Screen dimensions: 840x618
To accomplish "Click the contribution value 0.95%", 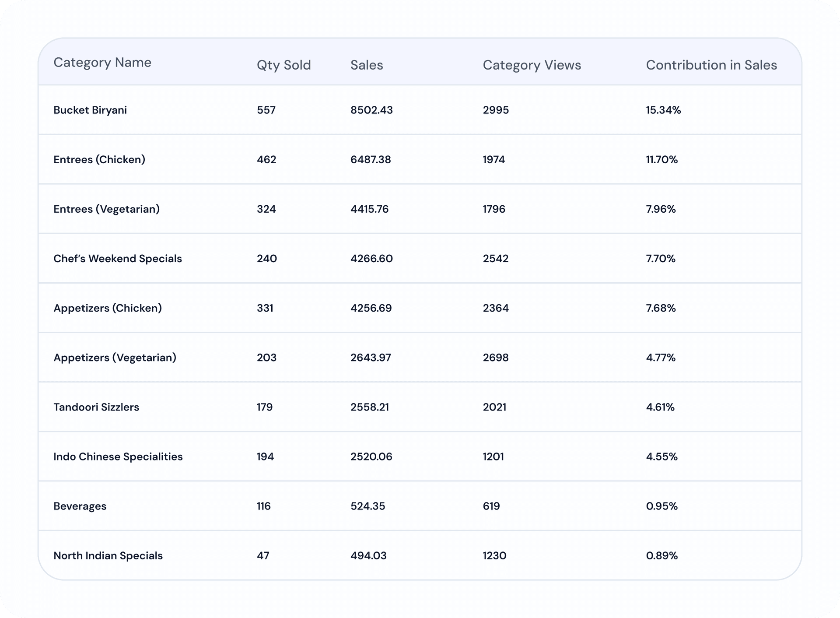I will point(662,506).
